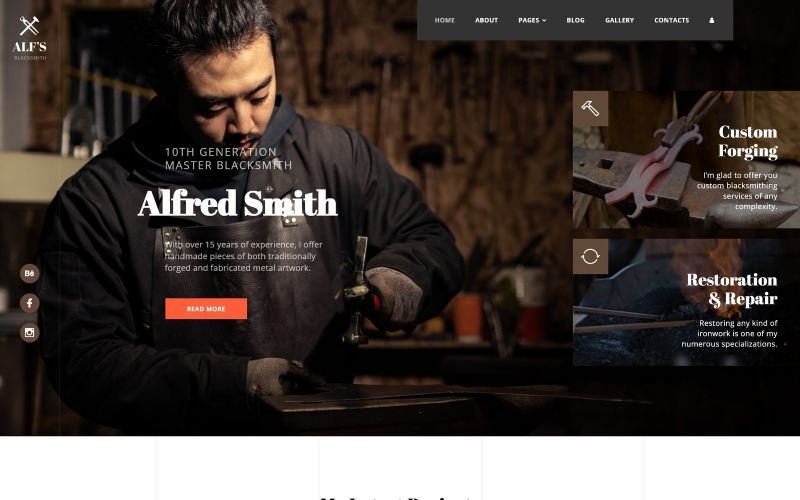Open the About page

coord(486,20)
